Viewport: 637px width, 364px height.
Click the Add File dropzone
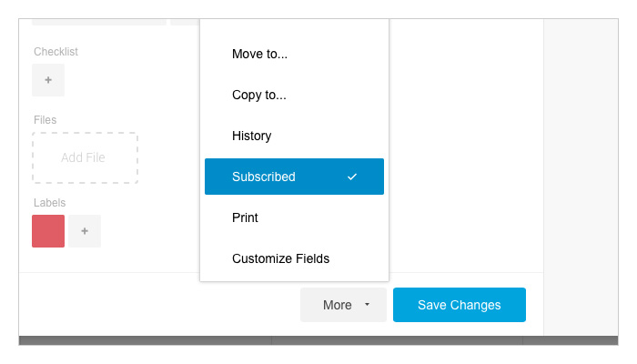tap(85, 157)
